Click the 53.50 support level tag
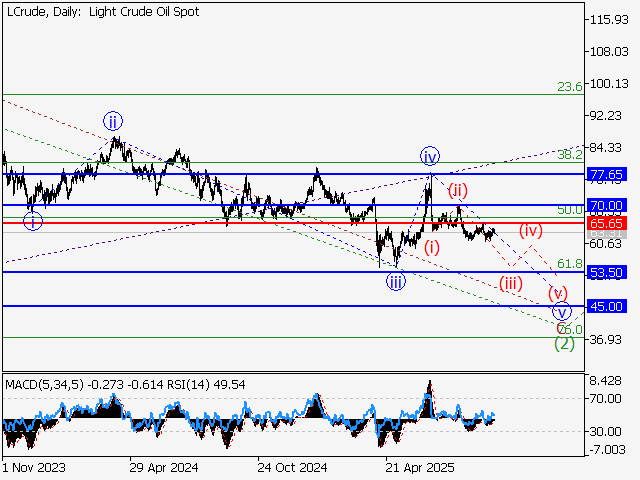 click(607, 272)
